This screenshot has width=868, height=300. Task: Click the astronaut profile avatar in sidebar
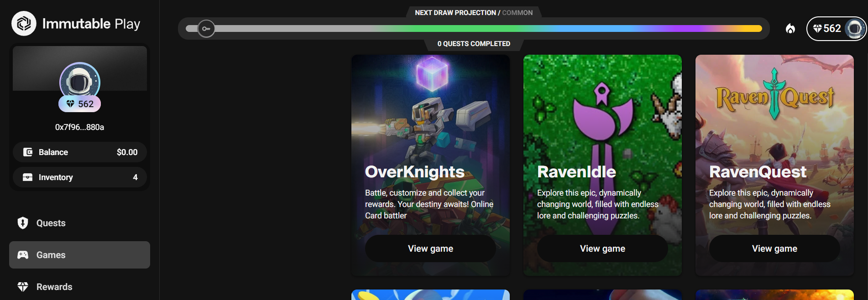79,82
